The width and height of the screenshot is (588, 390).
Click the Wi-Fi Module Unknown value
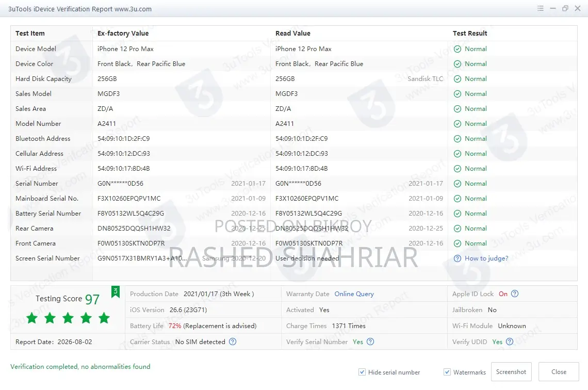pos(512,326)
